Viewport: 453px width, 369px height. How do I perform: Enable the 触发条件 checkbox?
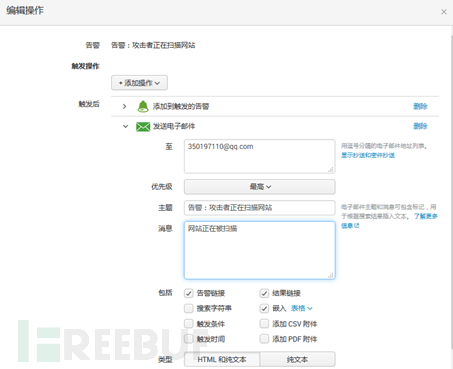(x=189, y=324)
